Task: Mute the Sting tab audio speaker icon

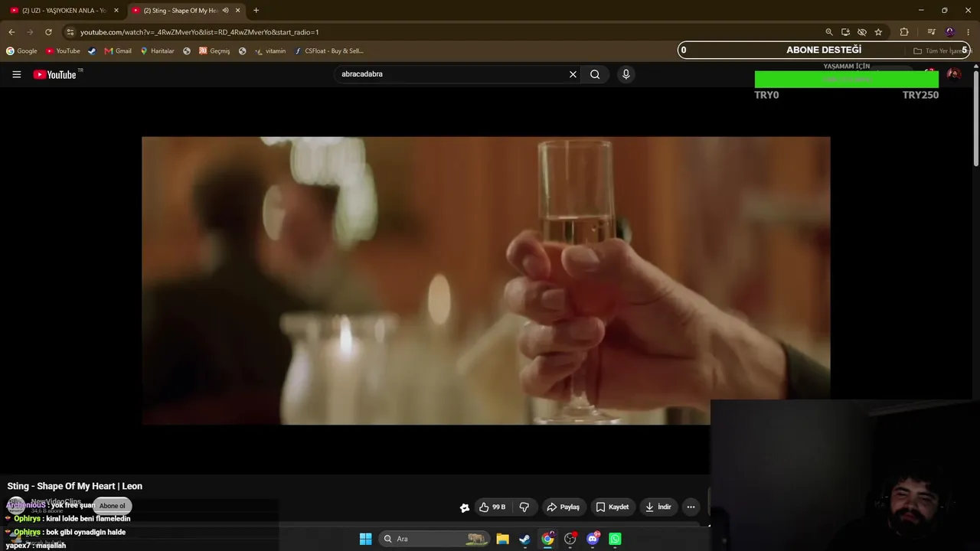Action: pos(225,11)
